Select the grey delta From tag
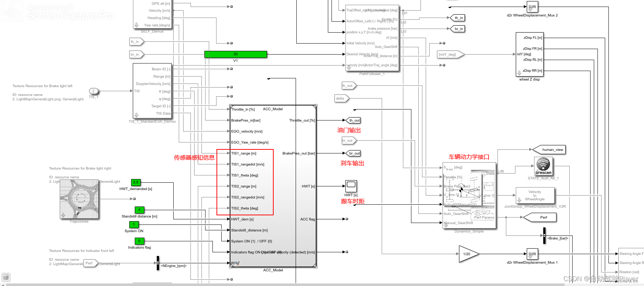Screen dimensions: 644x286 point(342,98)
